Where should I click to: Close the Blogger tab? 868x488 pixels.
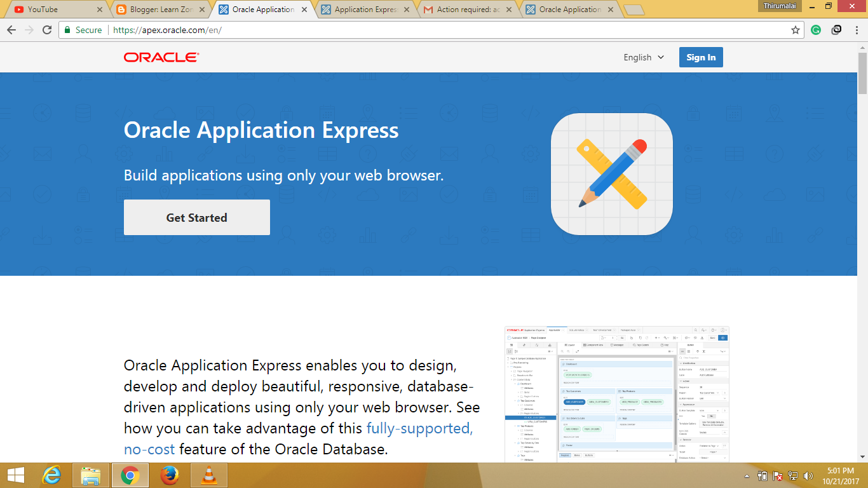[202, 10]
